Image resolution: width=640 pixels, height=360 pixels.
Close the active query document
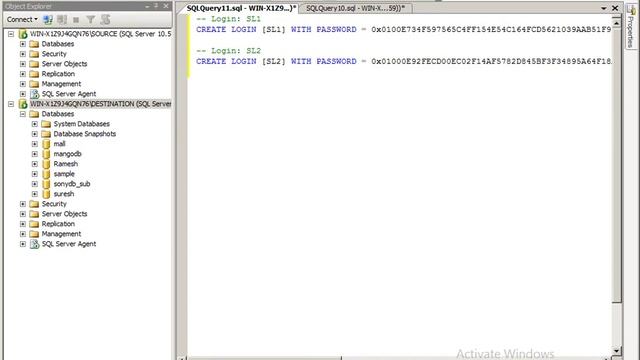[615, 8]
